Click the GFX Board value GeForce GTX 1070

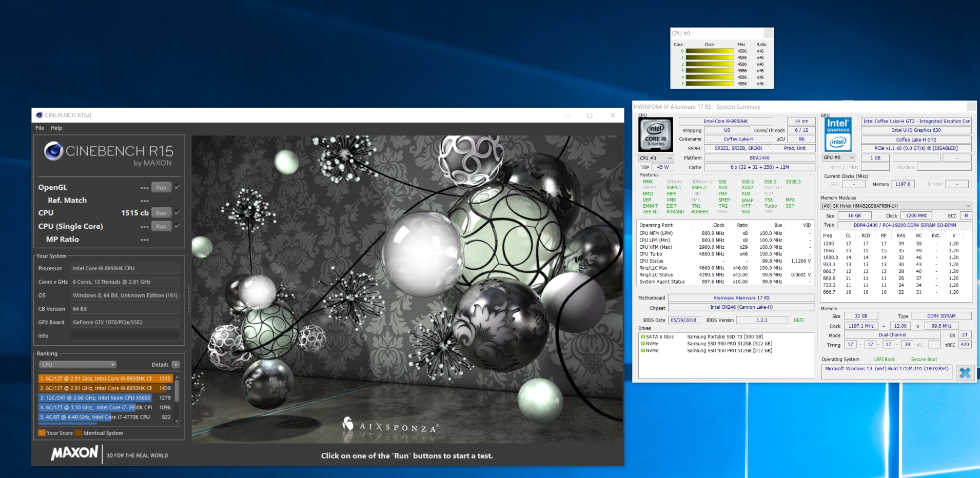point(125,322)
